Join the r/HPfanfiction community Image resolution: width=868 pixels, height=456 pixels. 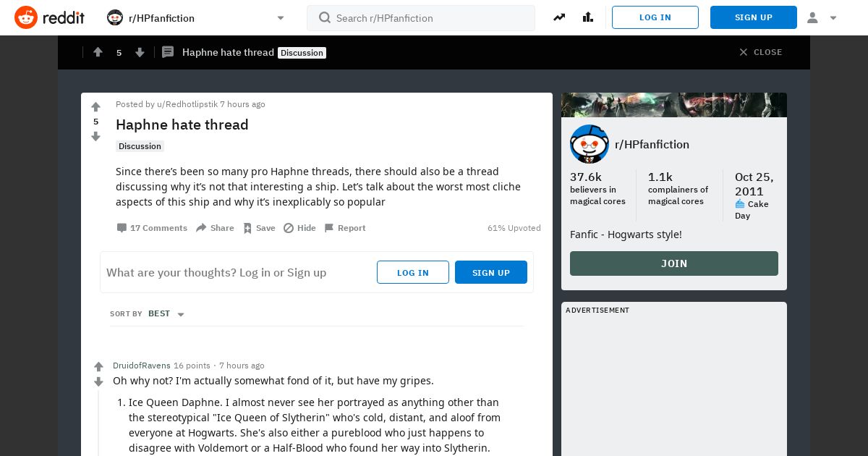[x=674, y=263]
